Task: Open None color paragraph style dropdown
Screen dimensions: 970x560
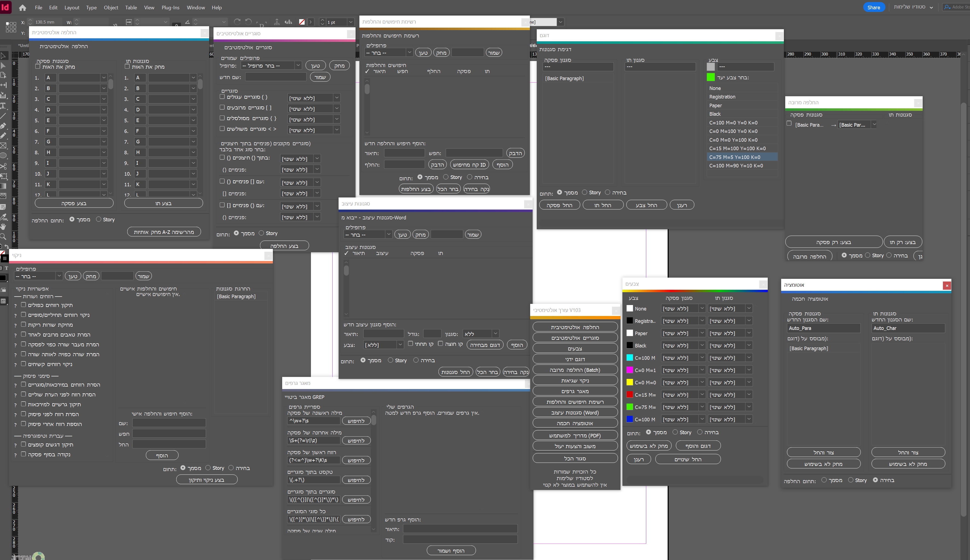Action: pos(702,309)
